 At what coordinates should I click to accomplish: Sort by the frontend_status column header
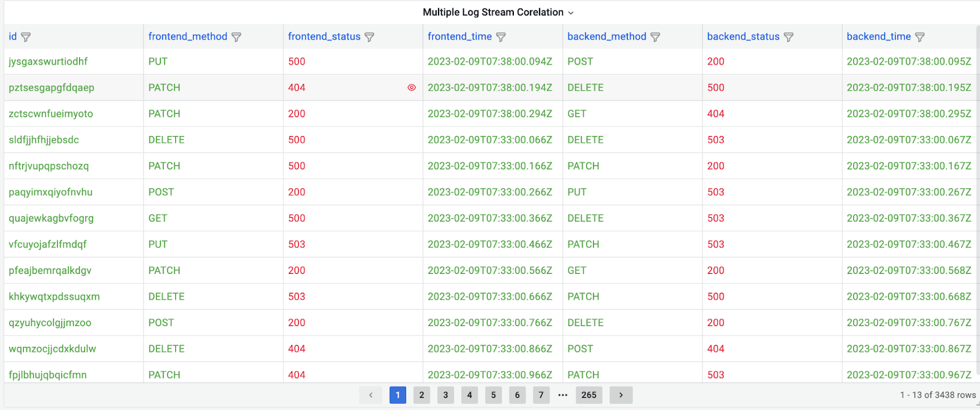(x=324, y=37)
